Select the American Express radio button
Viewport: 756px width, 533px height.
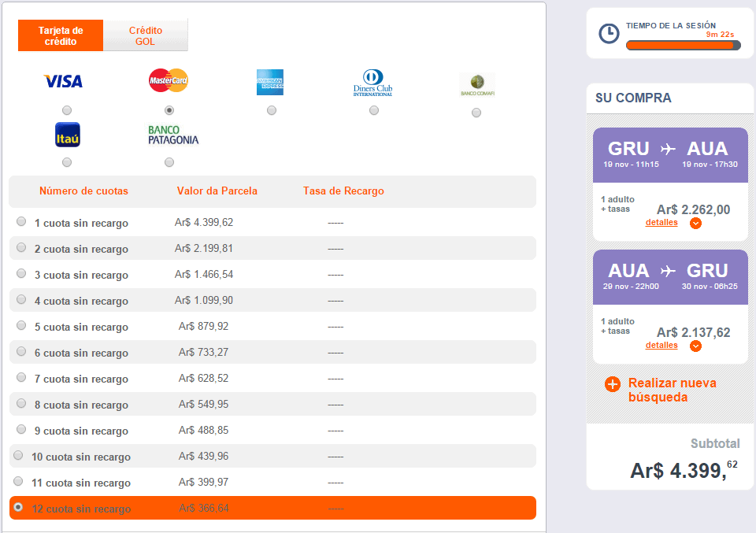click(x=272, y=110)
